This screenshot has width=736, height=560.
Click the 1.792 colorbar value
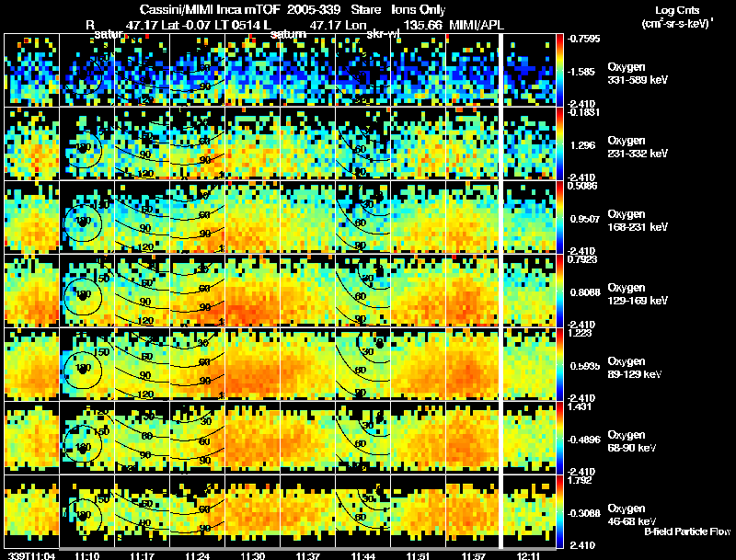click(x=580, y=480)
